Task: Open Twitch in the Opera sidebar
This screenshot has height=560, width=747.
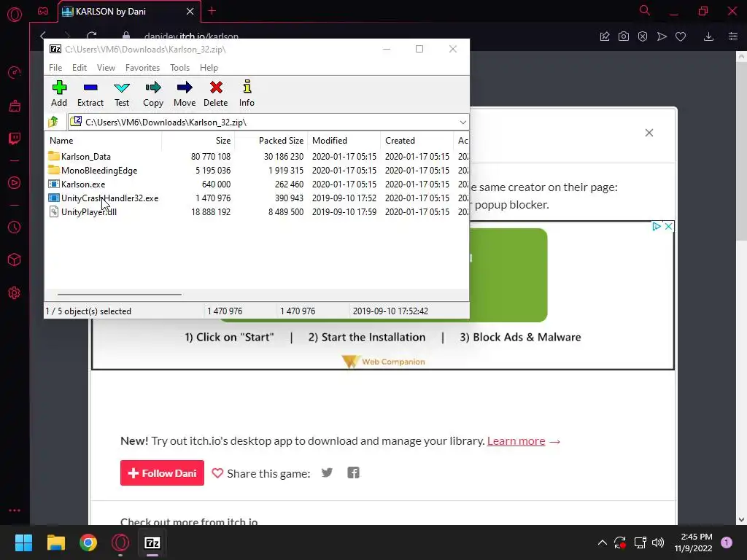Action: click(15, 139)
